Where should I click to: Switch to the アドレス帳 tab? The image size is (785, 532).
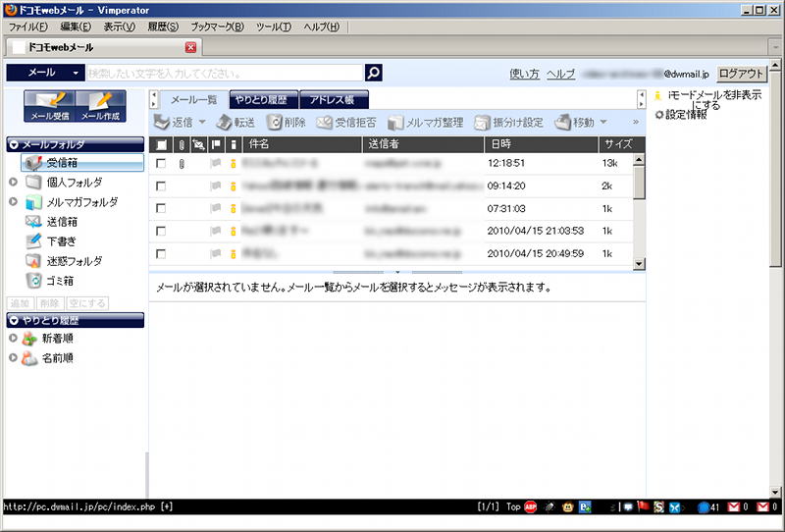[x=334, y=100]
